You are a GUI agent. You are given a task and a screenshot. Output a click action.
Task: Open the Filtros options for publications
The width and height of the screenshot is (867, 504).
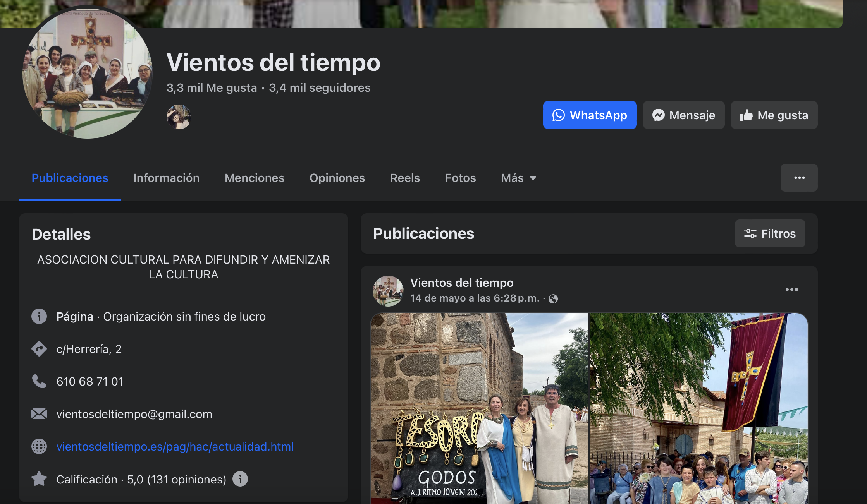pyautogui.click(x=770, y=233)
